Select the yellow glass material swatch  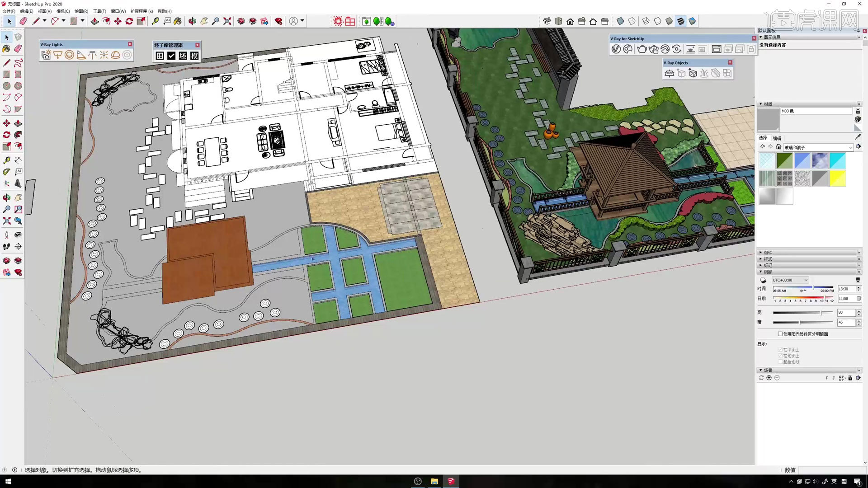coord(837,178)
